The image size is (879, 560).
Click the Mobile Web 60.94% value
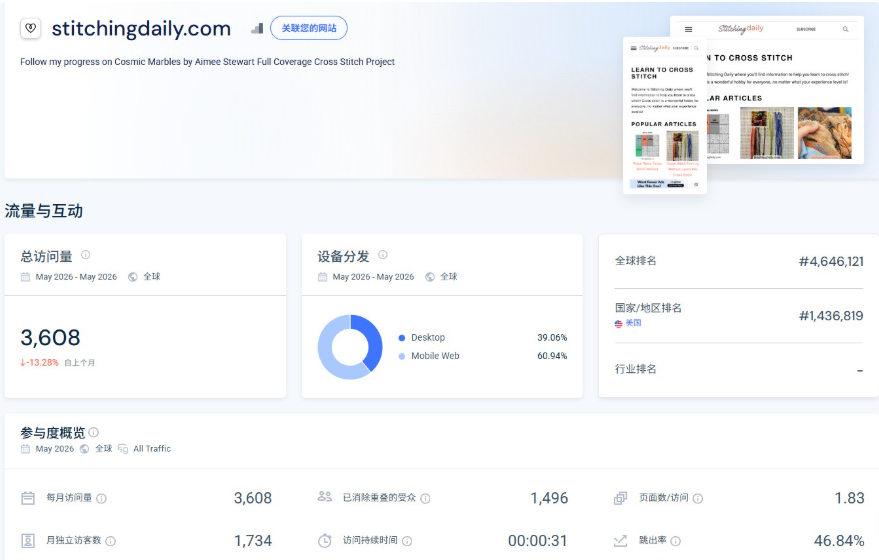[x=552, y=356]
